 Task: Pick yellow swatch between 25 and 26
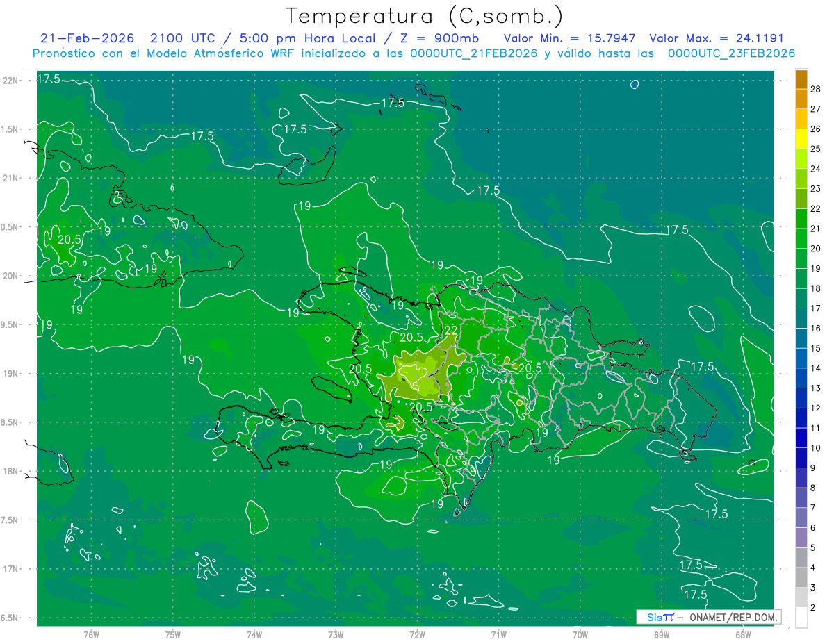801,139
